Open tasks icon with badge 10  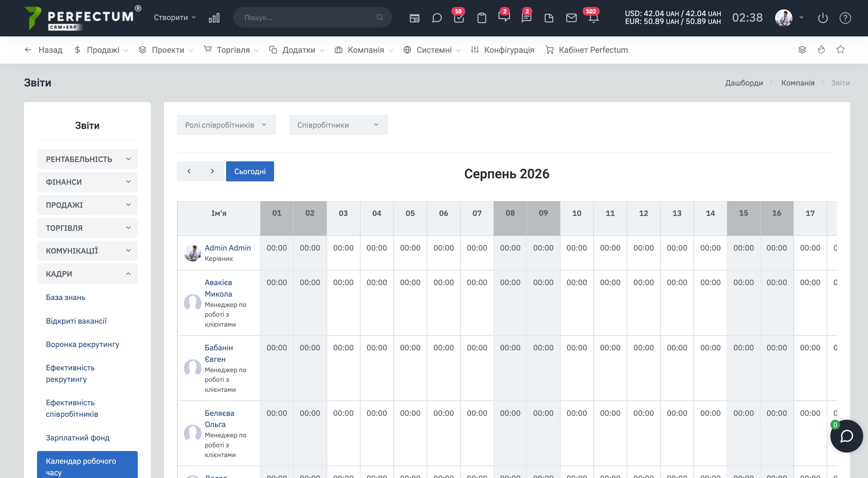pyautogui.click(x=459, y=18)
